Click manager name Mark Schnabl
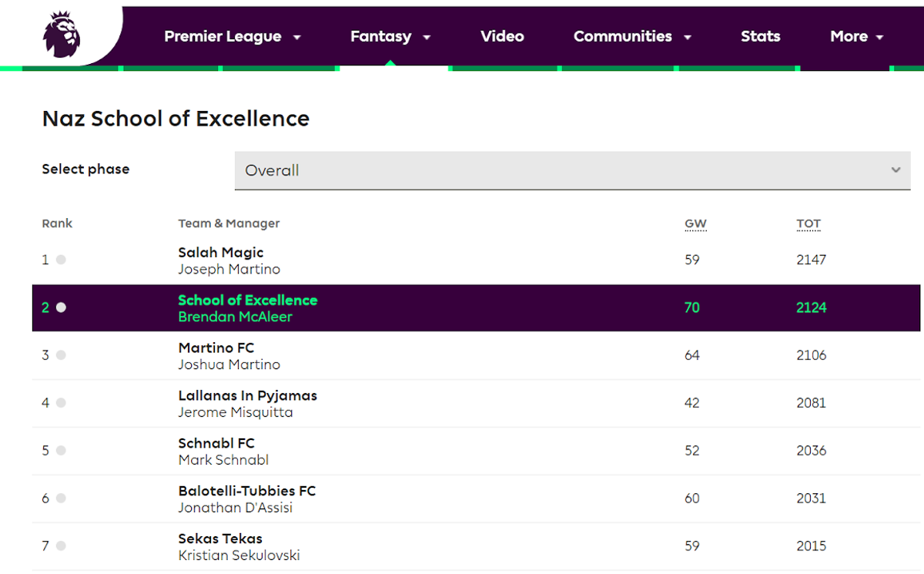Viewport: 924px width, 574px height. (223, 461)
